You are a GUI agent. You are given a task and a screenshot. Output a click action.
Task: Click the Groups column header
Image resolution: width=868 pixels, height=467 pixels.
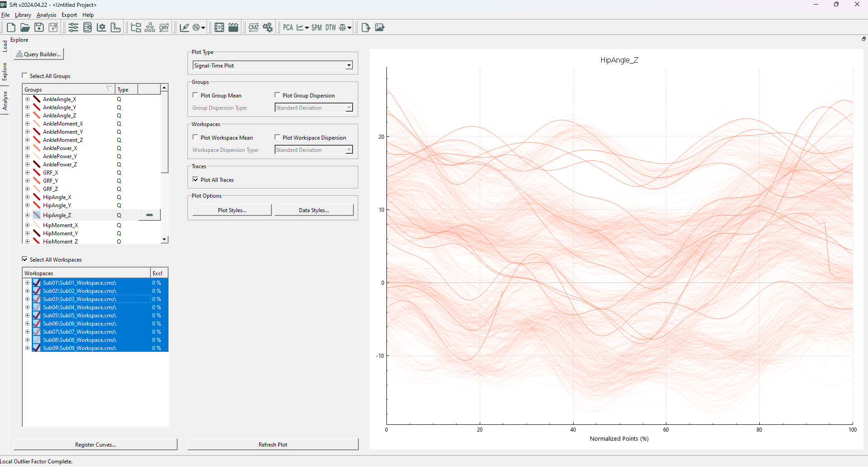(69, 90)
